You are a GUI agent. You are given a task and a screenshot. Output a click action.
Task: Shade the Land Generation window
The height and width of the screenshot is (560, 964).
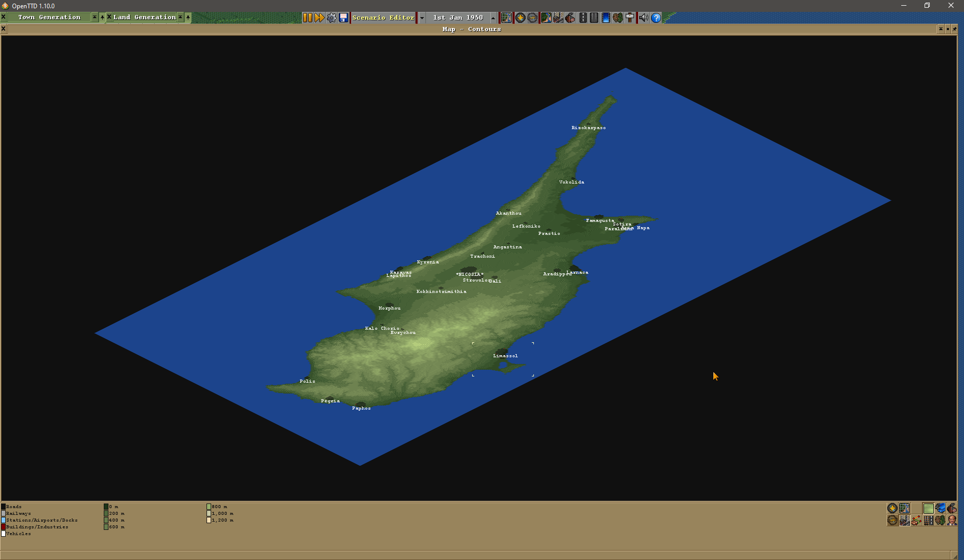tap(180, 17)
